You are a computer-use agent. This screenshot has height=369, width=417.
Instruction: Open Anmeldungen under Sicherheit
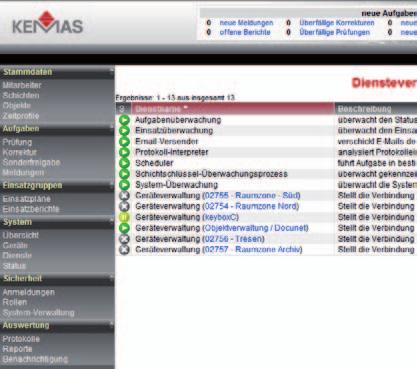coord(29,292)
